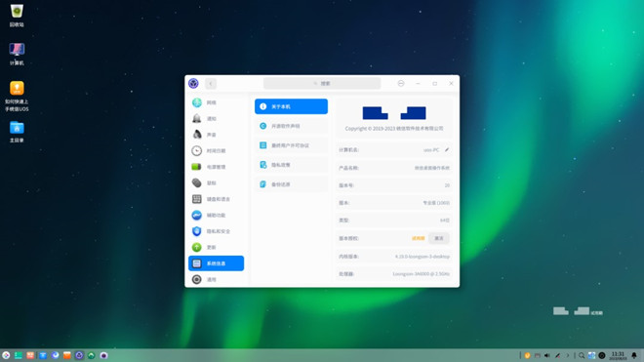Open the Open Source Software Notice tab
Image resolution: width=644 pixels, height=362 pixels.
click(291, 126)
